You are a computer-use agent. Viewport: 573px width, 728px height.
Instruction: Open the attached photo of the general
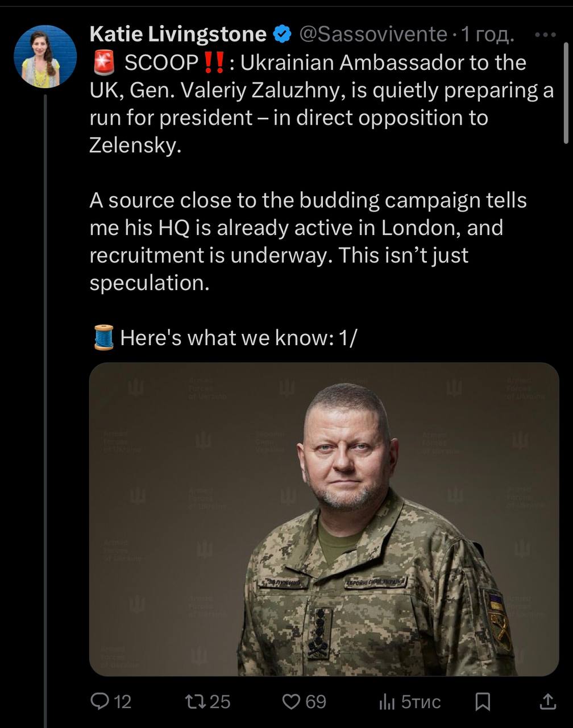(x=324, y=519)
